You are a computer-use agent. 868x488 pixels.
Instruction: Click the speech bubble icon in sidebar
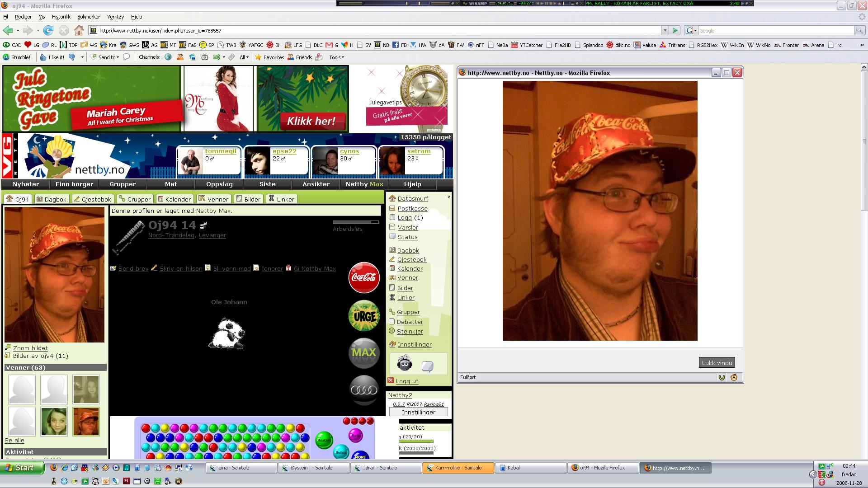(427, 366)
